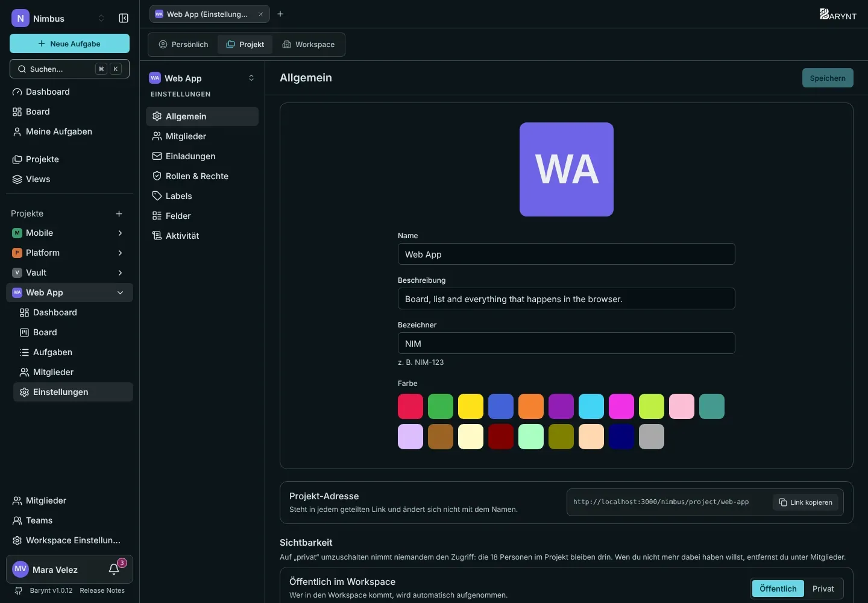
Task: Open Dashboard in the main sidebar
Action: tap(69, 92)
